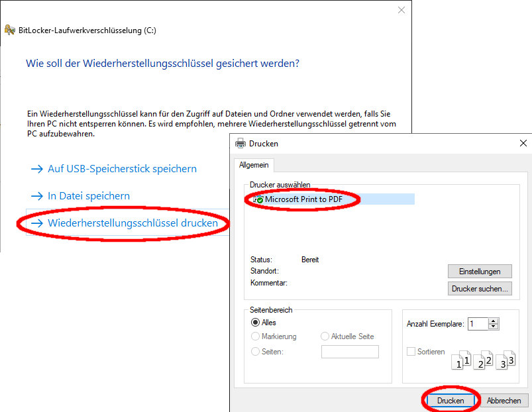This screenshot has width=532, height=412.
Task: Click the arrow icon beside USB-Speicherstick option
Action: point(37,169)
